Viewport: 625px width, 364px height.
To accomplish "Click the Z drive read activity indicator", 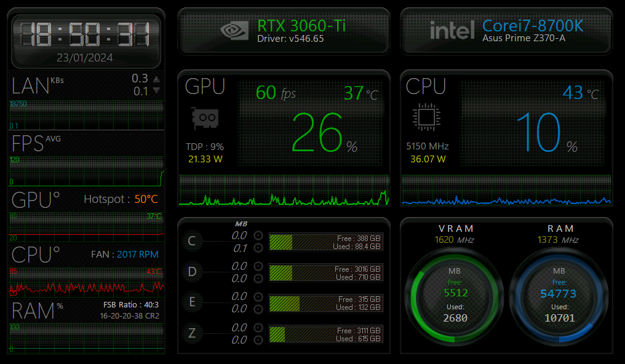I will (258, 327).
